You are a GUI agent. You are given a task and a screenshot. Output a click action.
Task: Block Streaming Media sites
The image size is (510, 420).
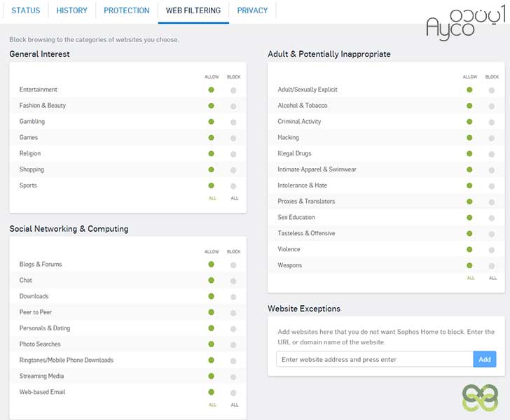(x=233, y=377)
